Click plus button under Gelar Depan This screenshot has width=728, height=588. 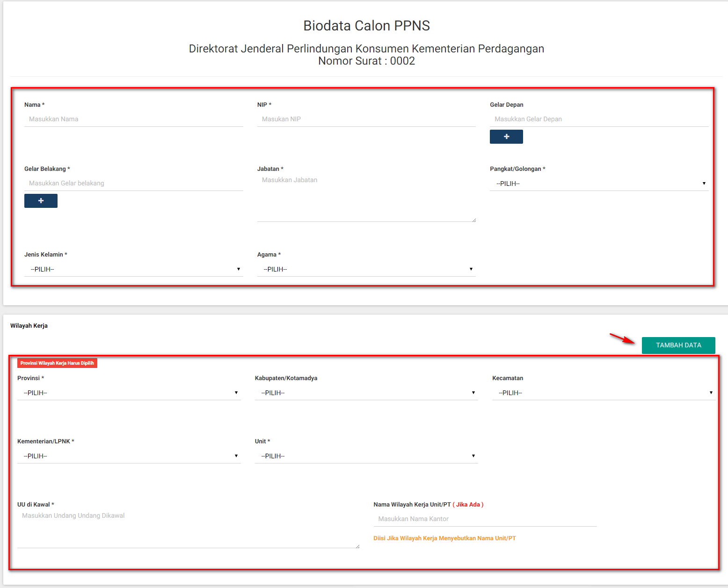click(x=506, y=137)
